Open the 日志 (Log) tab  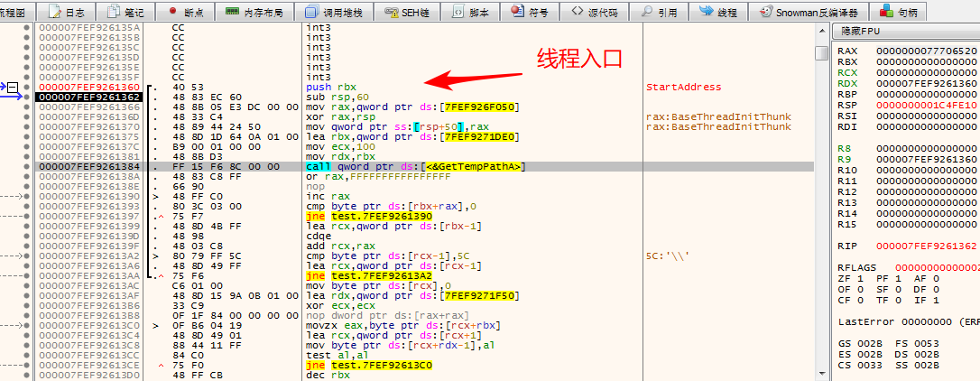[x=68, y=13]
